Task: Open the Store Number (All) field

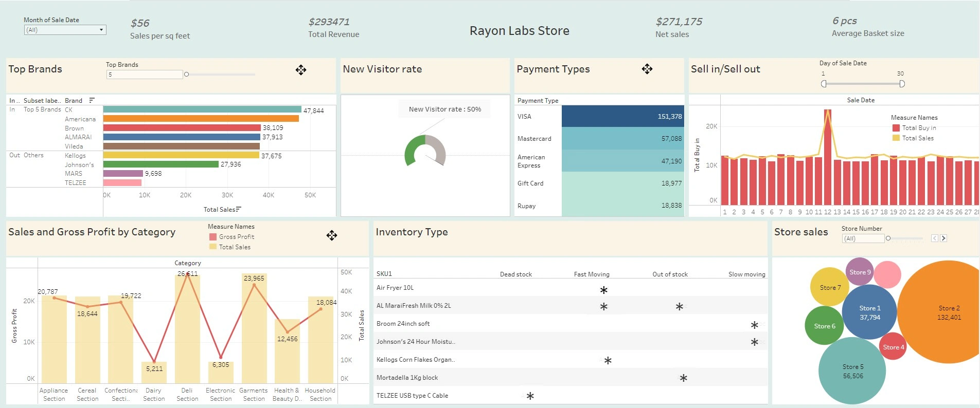Action: [863, 238]
